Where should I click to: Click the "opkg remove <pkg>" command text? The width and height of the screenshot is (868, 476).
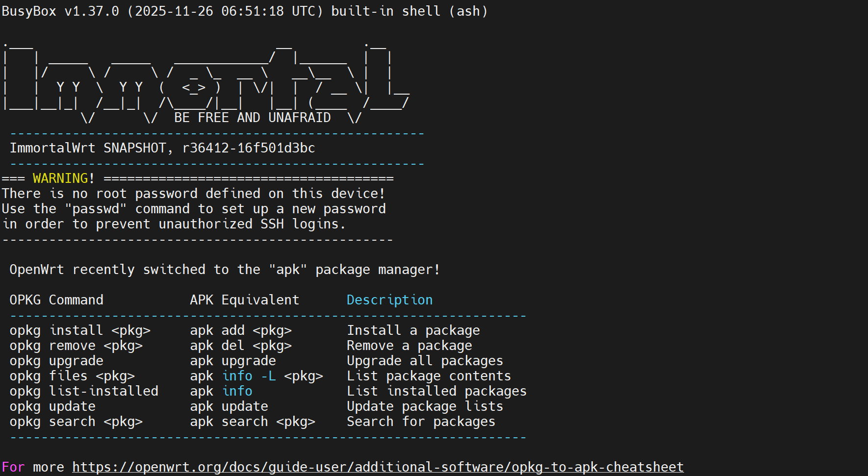pyautogui.click(x=76, y=346)
